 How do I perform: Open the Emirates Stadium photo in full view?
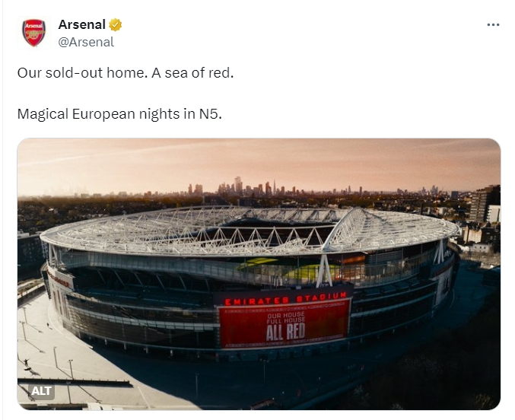tap(259, 274)
